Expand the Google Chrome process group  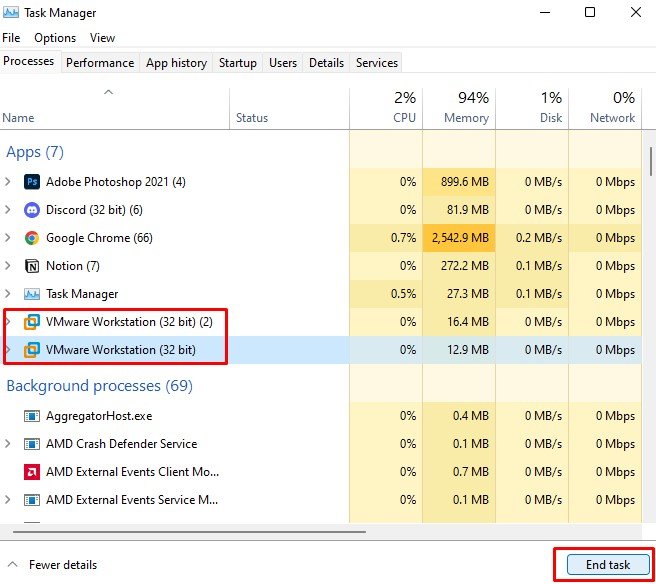click(8, 238)
